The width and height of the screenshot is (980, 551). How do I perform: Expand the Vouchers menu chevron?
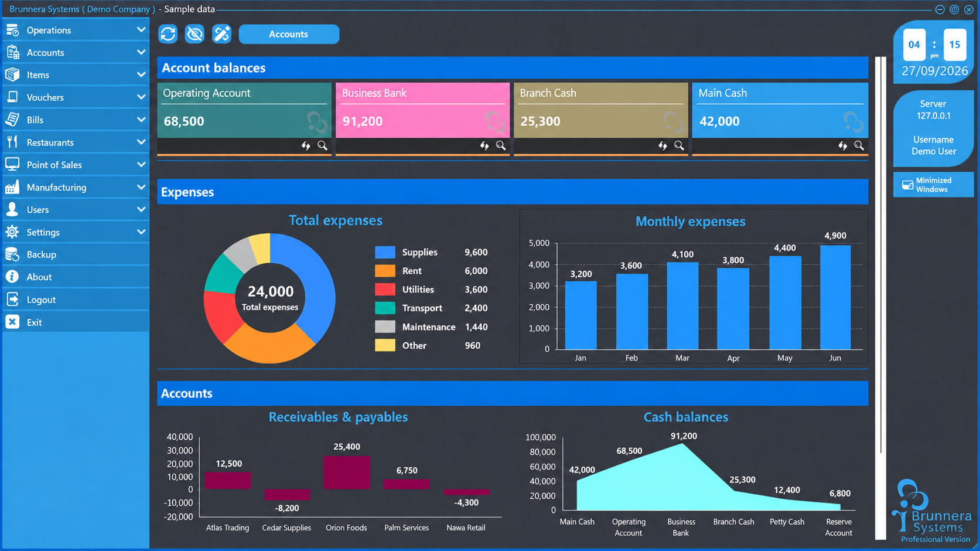(x=141, y=97)
